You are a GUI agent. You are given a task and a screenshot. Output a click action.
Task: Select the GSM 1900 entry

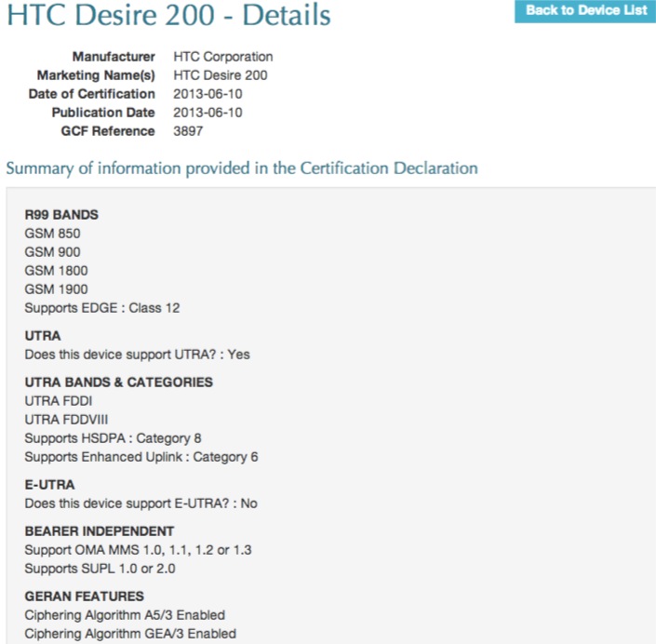click(56, 289)
